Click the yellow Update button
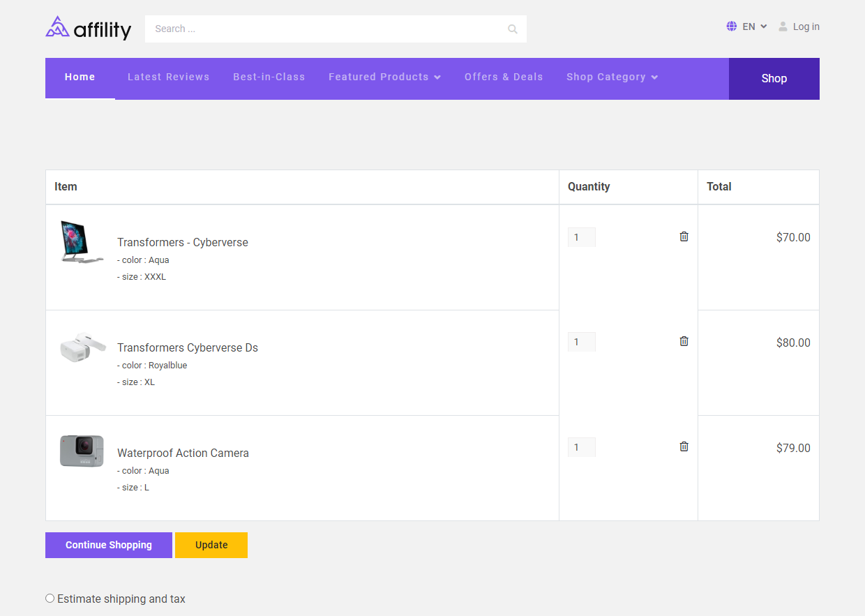This screenshot has height=616, width=865. [211, 545]
